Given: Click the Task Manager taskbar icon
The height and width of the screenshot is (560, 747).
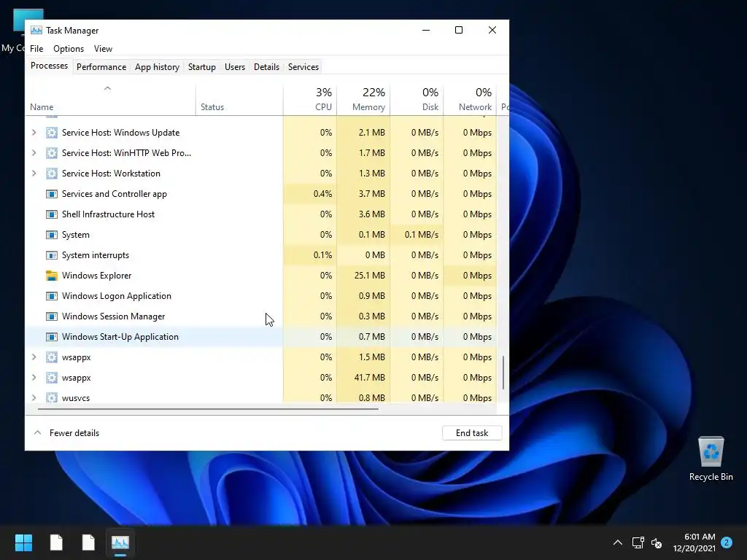Looking at the screenshot, I should pyautogui.click(x=120, y=542).
